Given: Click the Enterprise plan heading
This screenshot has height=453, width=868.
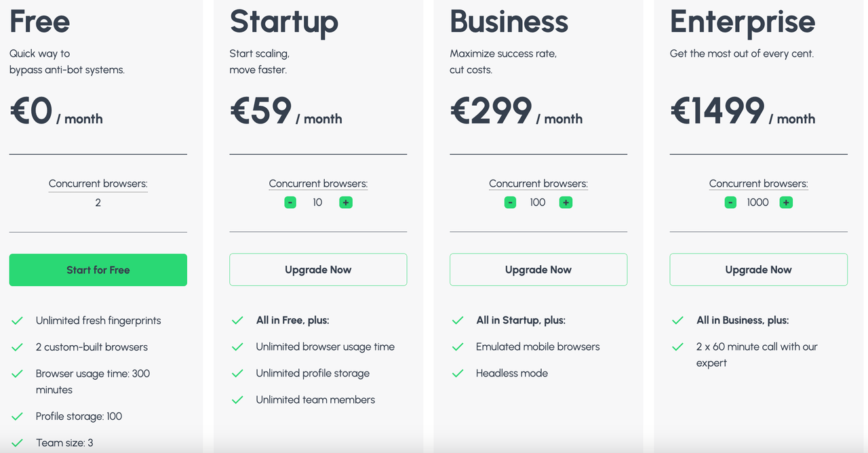Looking at the screenshot, I should click(x=743, y=22).
